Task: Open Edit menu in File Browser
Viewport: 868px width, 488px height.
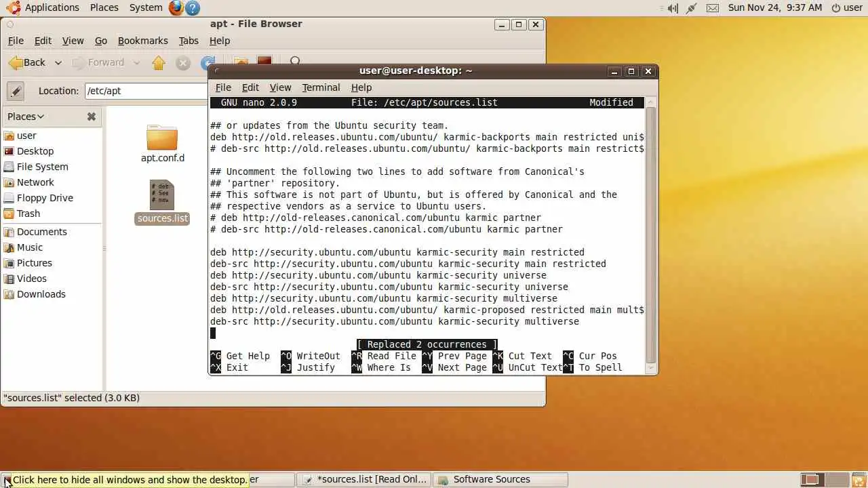Action: (43, 41)
